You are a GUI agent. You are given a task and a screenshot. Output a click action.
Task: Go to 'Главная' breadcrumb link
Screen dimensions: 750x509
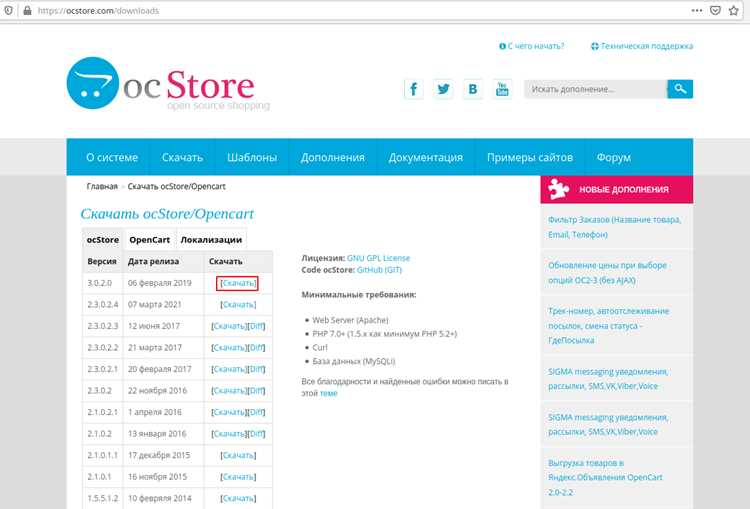102,186
